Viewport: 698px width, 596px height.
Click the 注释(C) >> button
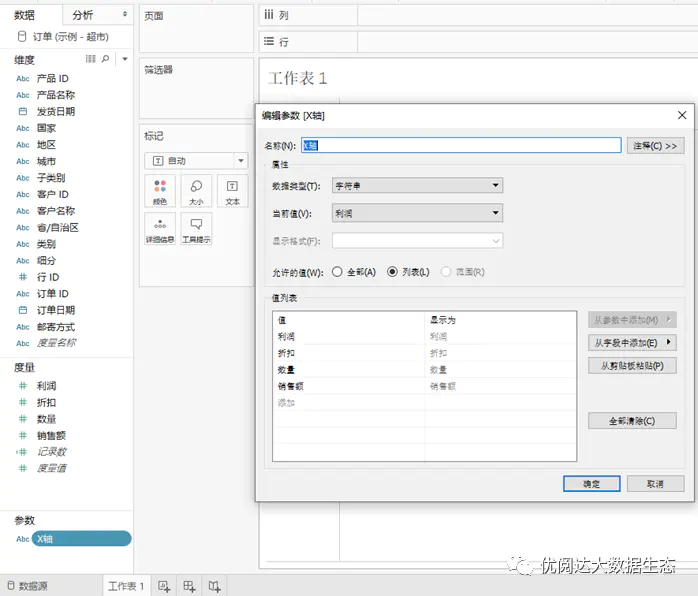(x=655, y=146)
